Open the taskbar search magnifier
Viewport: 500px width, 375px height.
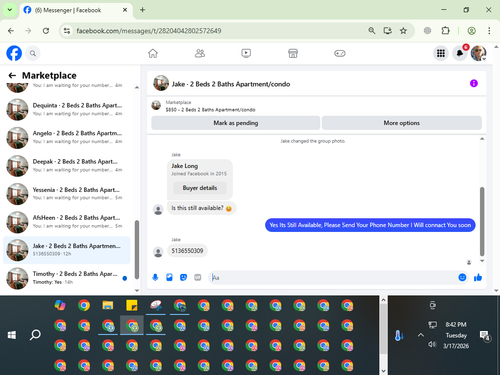tap(35, 335)
